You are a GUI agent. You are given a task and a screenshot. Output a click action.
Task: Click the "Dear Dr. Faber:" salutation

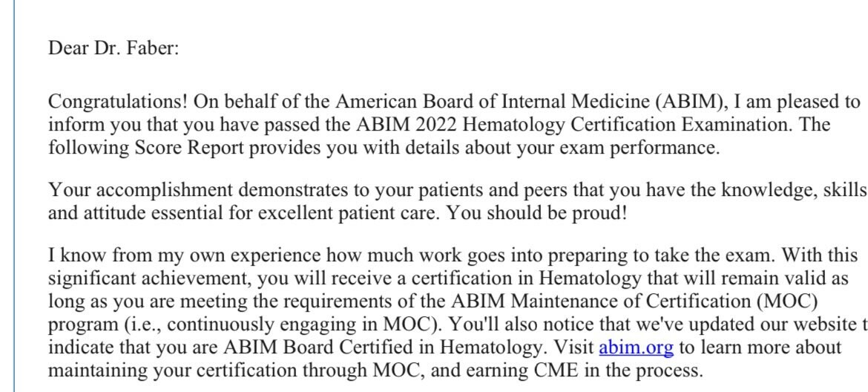[114, 49]
